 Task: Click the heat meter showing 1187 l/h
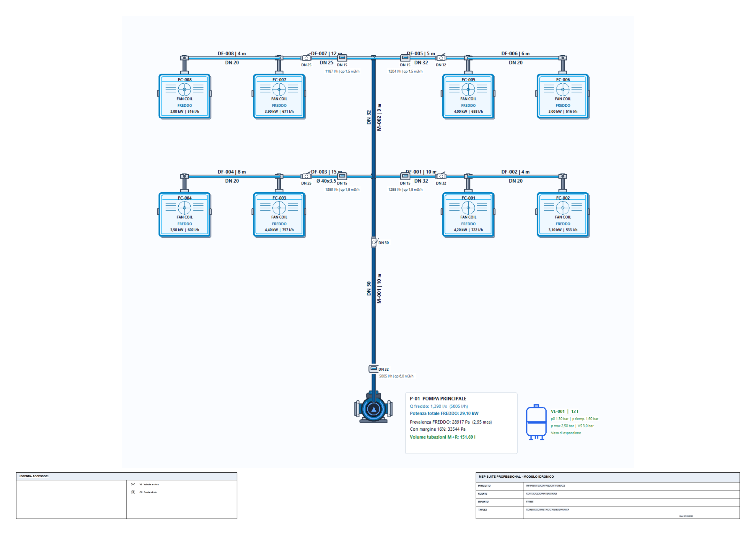click(342, 58)
